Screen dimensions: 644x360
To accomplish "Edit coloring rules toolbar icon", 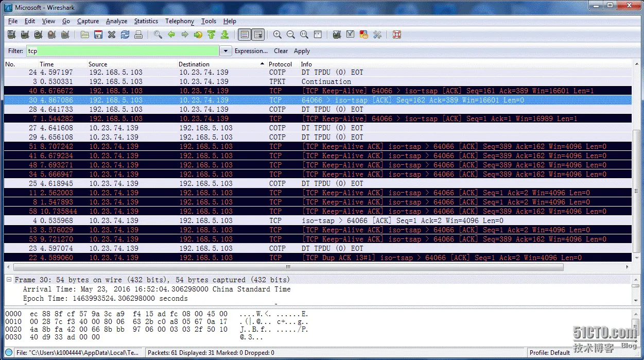I will tap(364, 35).
